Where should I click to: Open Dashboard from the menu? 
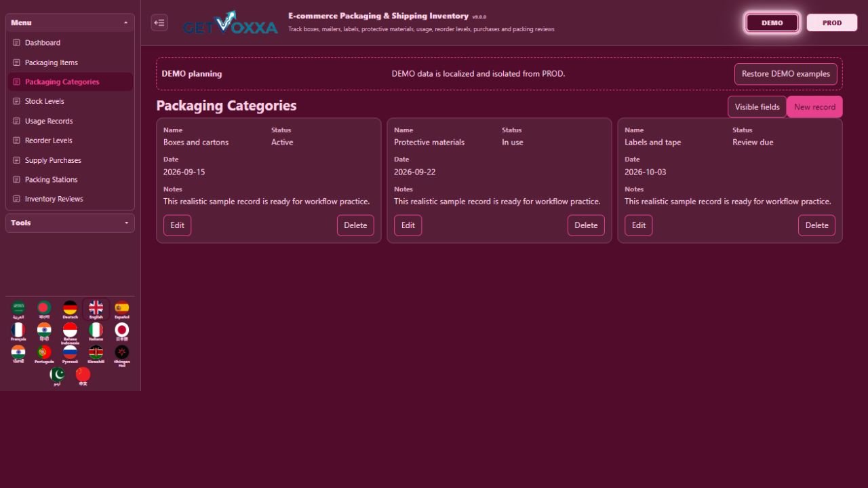tap(70, 43)
